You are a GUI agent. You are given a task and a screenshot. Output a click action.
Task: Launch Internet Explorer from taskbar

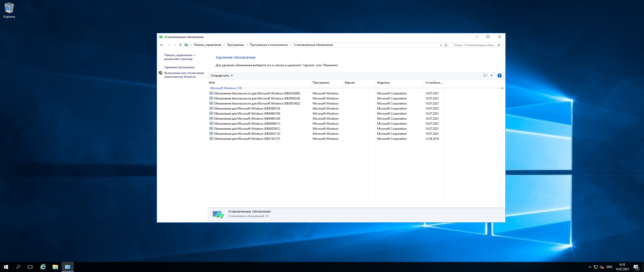(43, 267)
